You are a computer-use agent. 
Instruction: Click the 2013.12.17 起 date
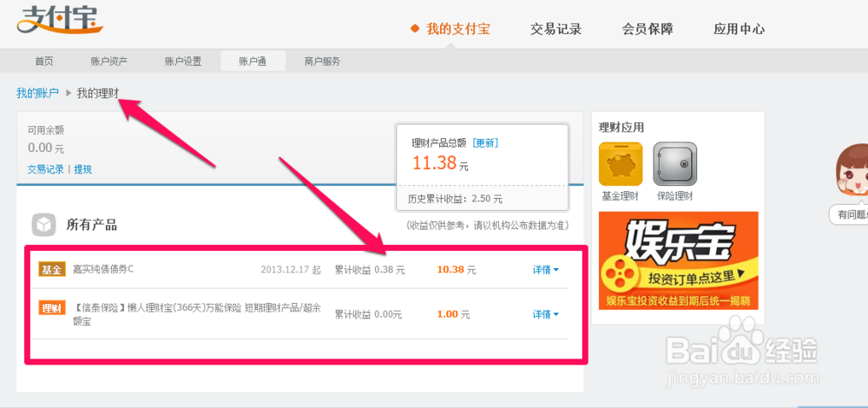pos(291,270)
